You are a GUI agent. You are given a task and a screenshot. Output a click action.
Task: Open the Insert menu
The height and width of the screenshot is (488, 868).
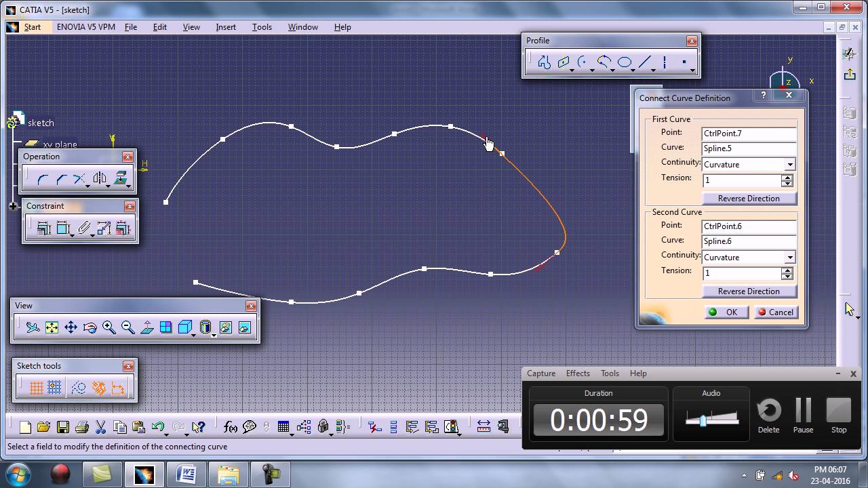tap(226, 27)
